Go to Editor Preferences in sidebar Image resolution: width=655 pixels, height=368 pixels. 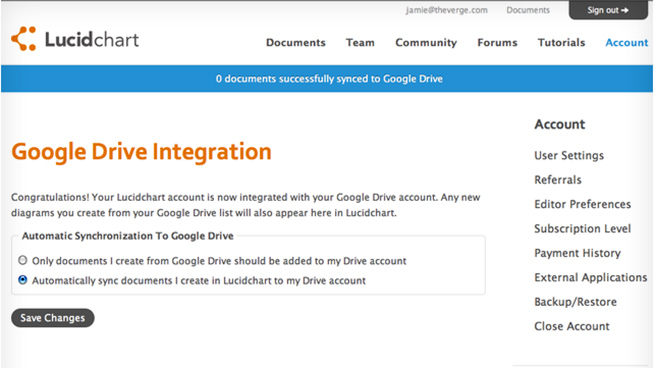coord(582,204)
